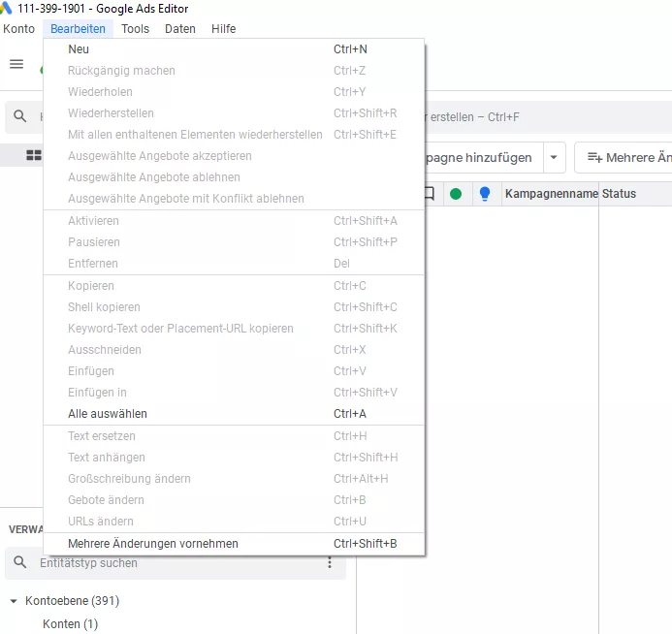Close the open Bearbeiten menu
Image resolution: width=672 pixels, height=634 pixels.
(x=78, y=29)
